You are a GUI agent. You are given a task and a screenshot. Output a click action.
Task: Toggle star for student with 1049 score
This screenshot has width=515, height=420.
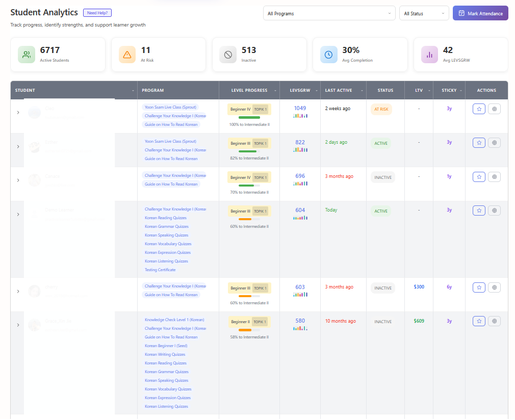coord(479,109)
